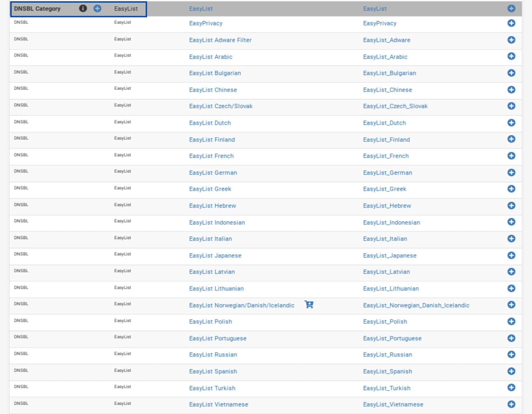Open the EasyList Adware Filter link
532x414 pixels.
pos(220,40)
